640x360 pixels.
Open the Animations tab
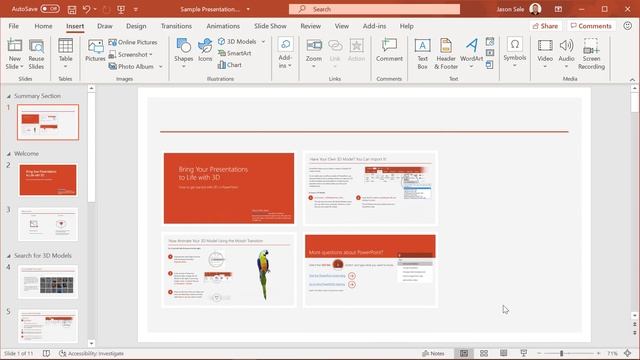[223, 26]
